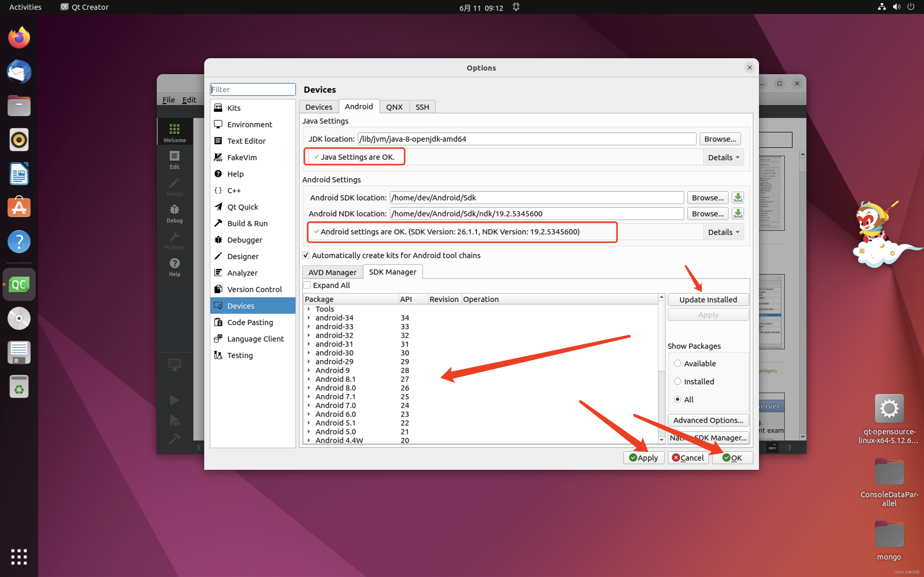Click the download Android SDK icon
The image size is (924, 577).
pos(738,198)
